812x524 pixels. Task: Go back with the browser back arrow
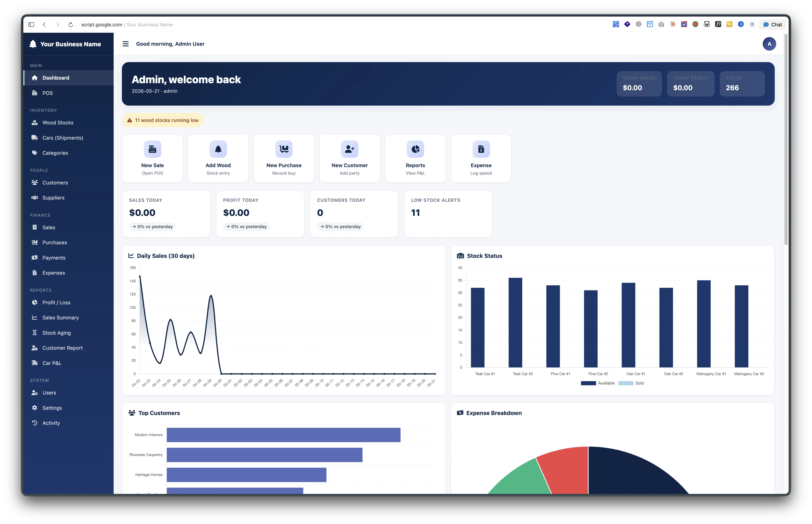coord(44,24)
